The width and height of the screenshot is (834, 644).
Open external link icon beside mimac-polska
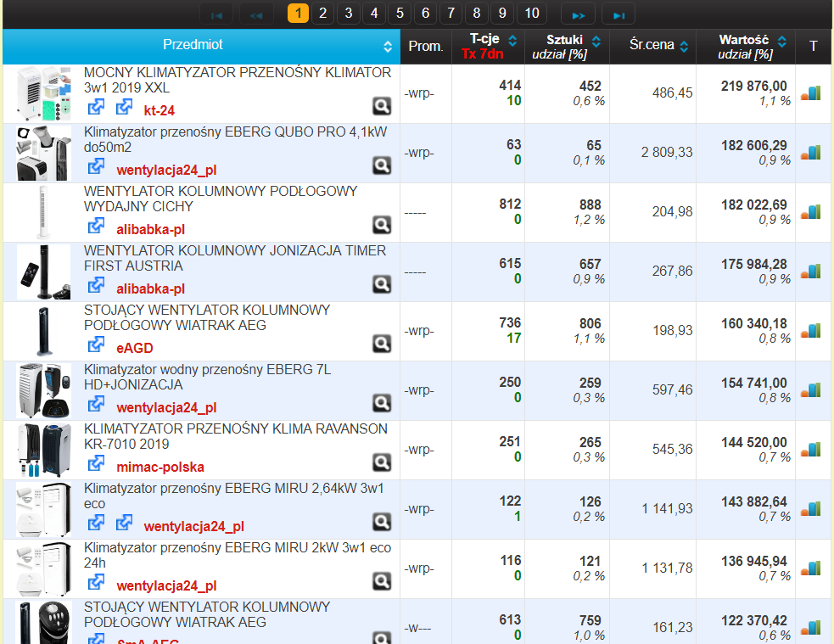point(96,463)
